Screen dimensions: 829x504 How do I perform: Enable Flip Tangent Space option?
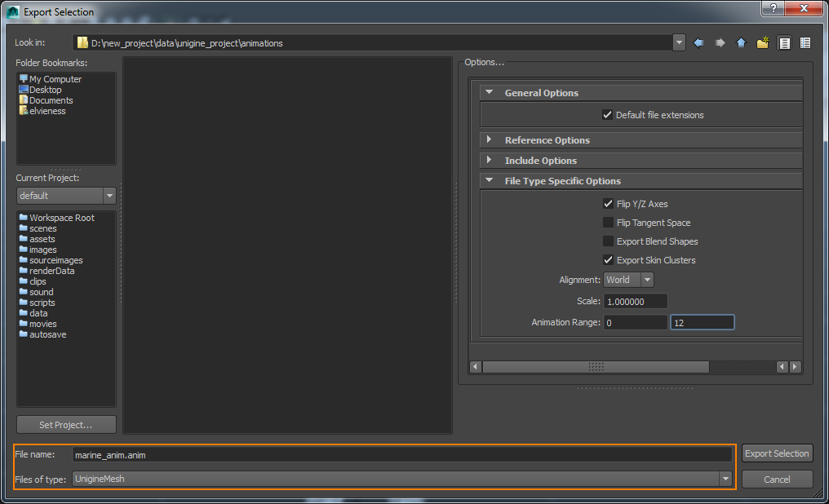click(x=608, y=223)
